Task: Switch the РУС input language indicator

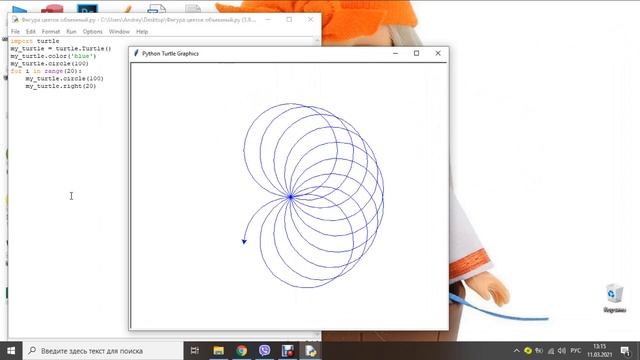Action: [x=576, y=351]
